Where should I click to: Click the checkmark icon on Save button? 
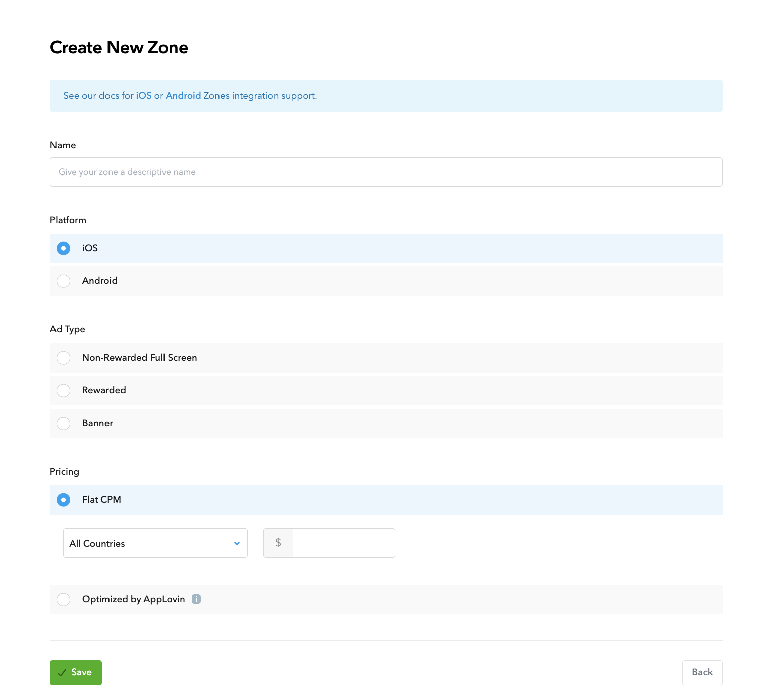(x=62, y=672)
